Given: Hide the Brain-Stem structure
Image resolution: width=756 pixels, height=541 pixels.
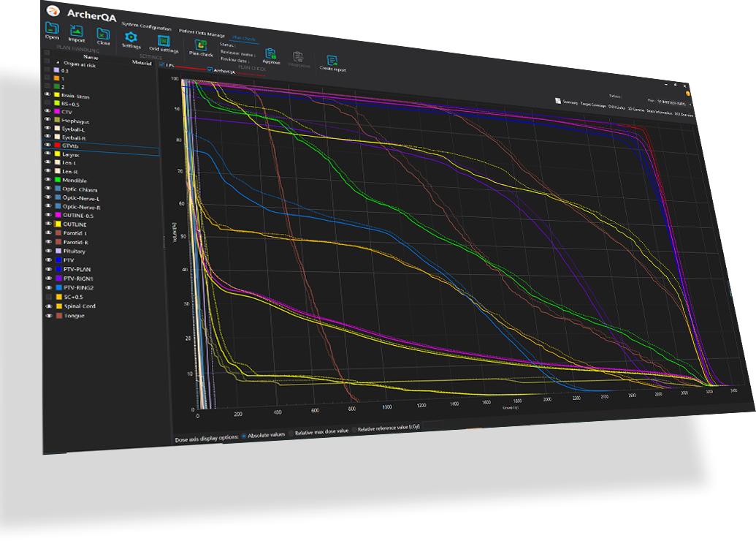Looking at the screenshot, I should [47, 94].
